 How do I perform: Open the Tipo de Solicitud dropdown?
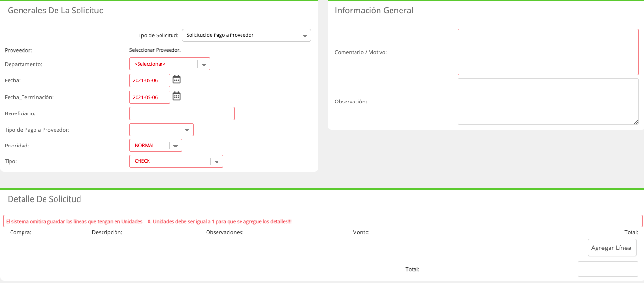(x=246, y=35)
